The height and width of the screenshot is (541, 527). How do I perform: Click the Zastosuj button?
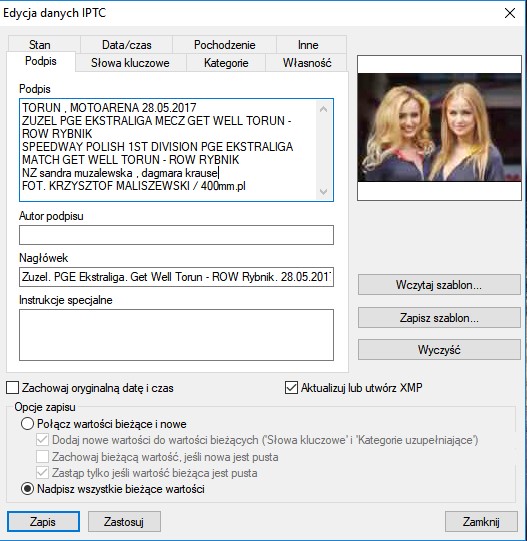[124, 521]
